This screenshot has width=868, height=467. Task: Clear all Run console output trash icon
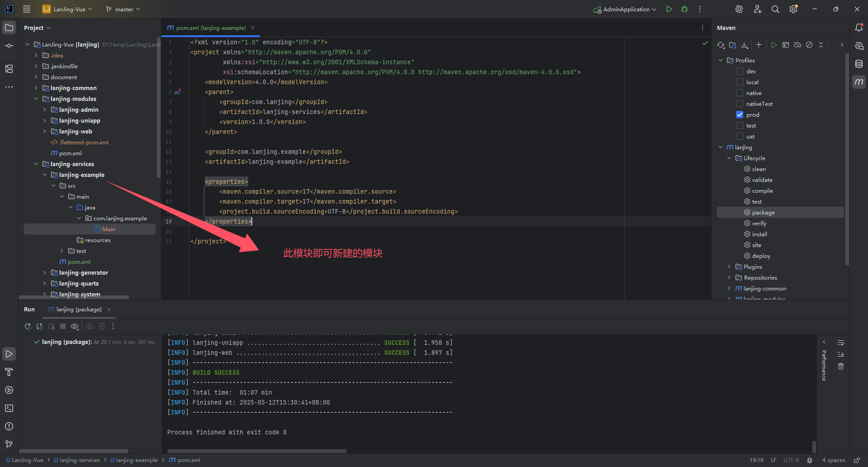pos(841,366)
